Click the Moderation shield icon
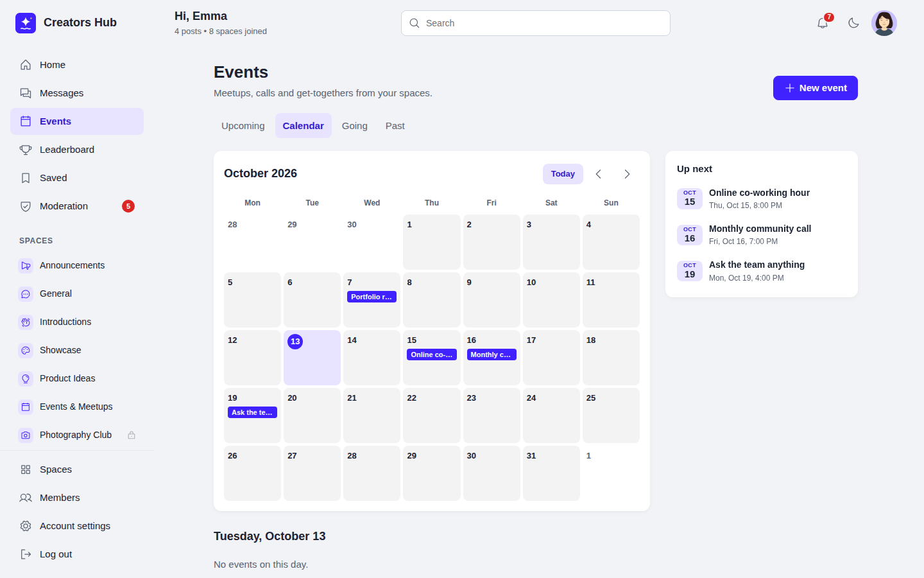Image resolution: width=924 pixels, height=578 pixels. (x=26, y=206)
